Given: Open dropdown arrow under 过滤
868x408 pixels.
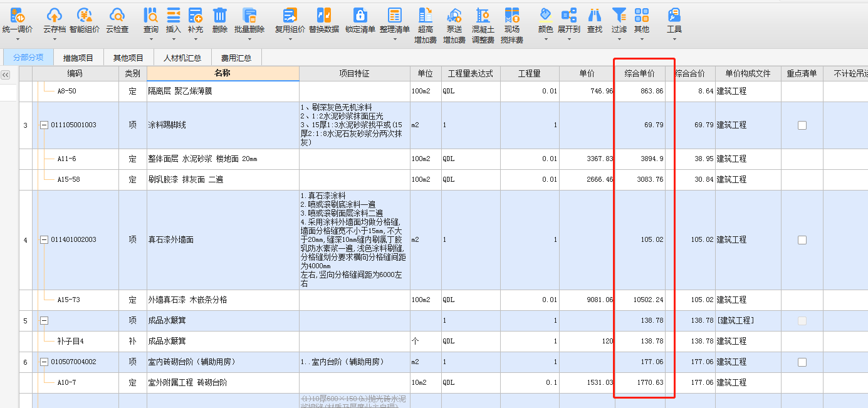Looking at the screenshot, I should pyautogui.click(x=619, y=39).
